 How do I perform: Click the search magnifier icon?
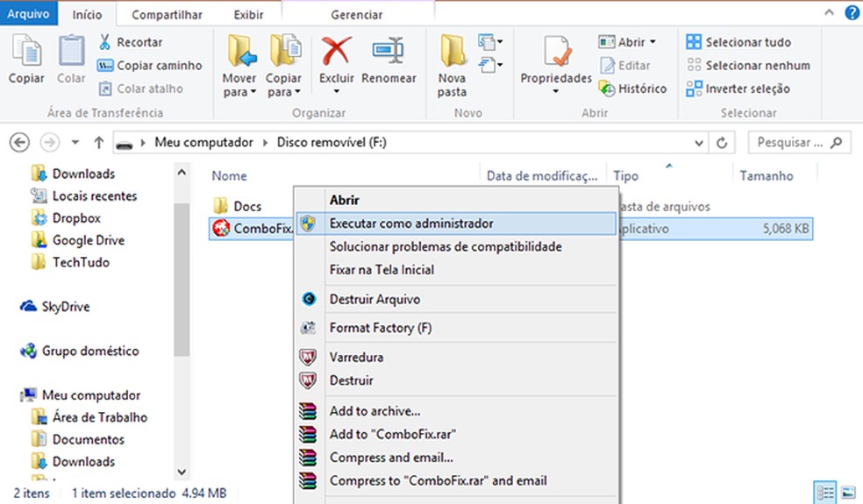(836, 143)
